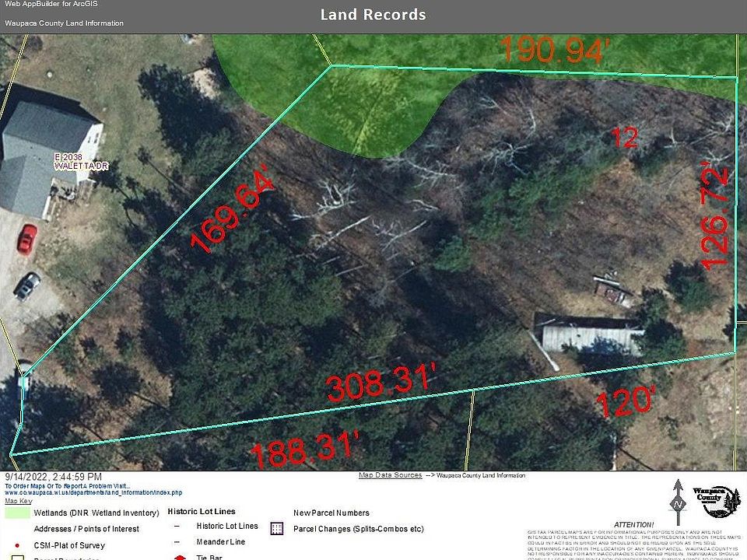Click the New Parcel Numbers legend entry
This screenshot has width=747, height=560.
[x=331, y=513]
